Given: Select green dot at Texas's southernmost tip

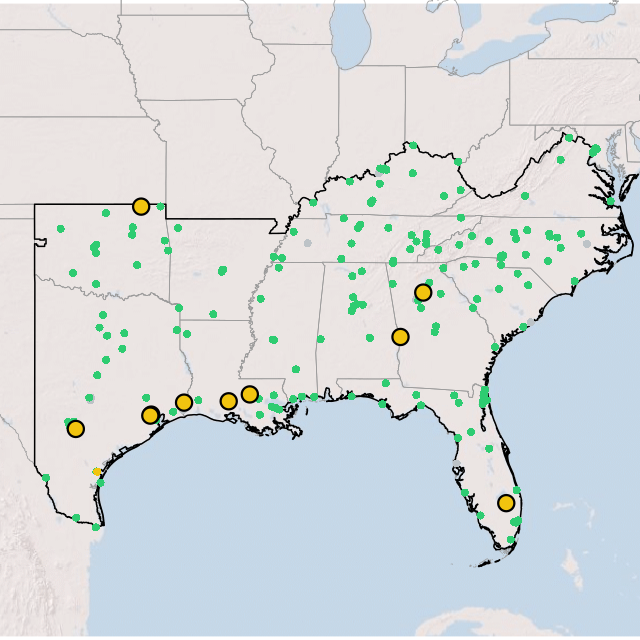Looking at the screenshot, I should pos(96,527).
